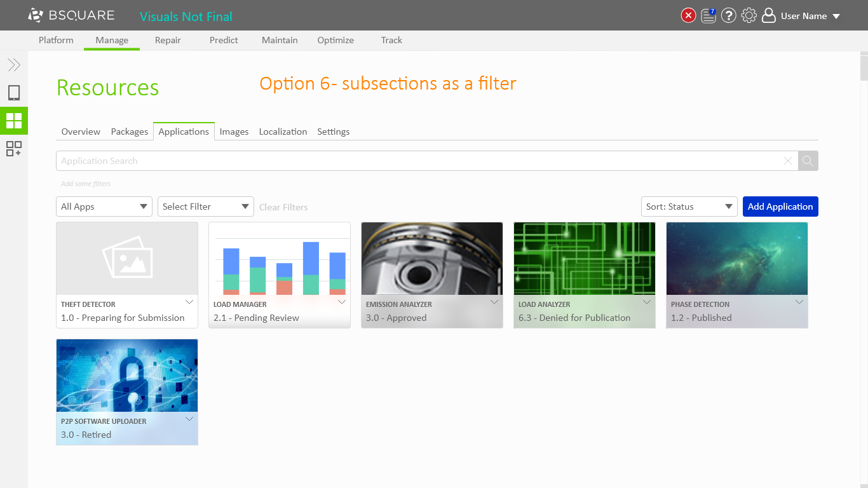Open the Sort: Status dropdown
The width and height of the screenshot is (868, 488).
(x=689, y=207)
